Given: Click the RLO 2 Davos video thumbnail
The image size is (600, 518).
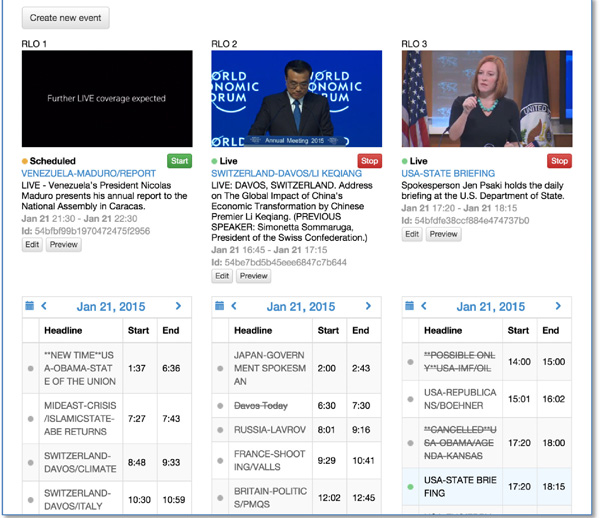Looking at the screenshot, I should [x=297, y=99].
